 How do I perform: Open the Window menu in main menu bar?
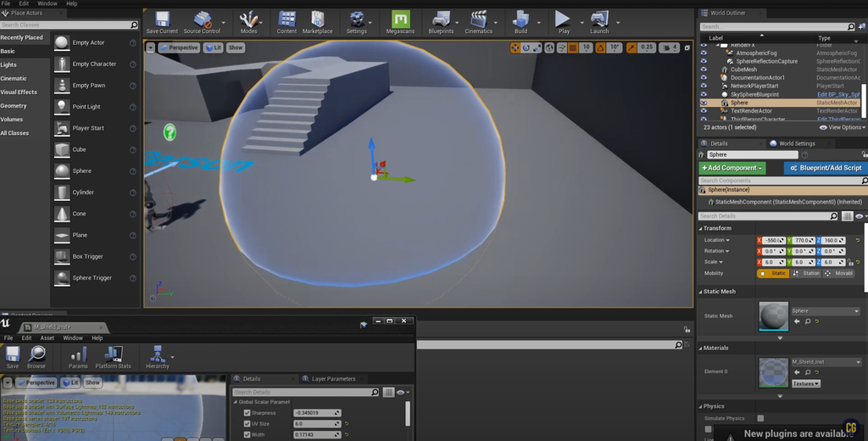(47, 3)
